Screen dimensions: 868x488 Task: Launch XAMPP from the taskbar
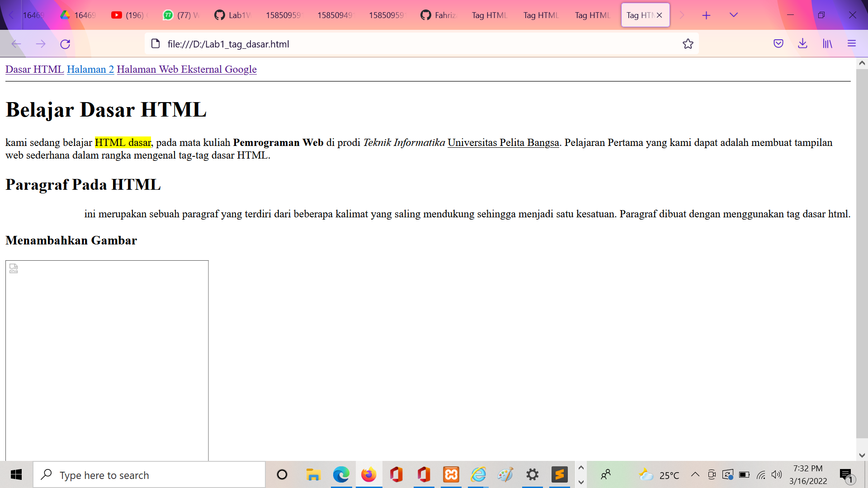pyautogui.click(x=451, y=474)
